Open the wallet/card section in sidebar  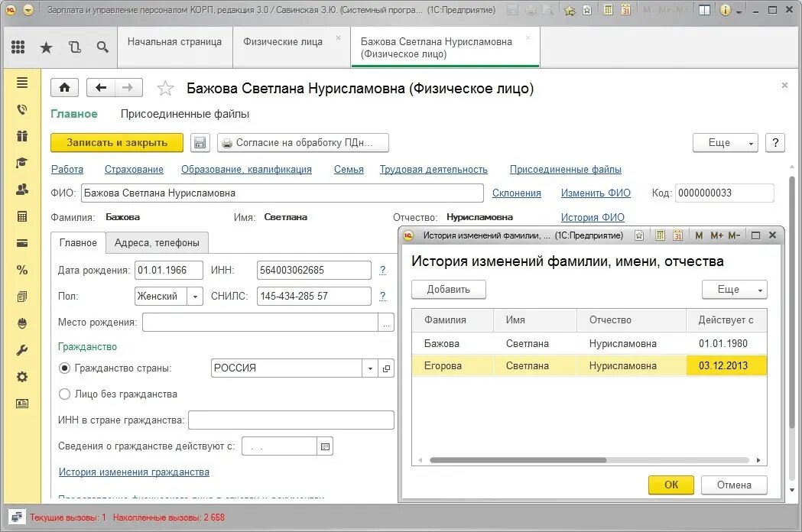(x=22, y=243)
